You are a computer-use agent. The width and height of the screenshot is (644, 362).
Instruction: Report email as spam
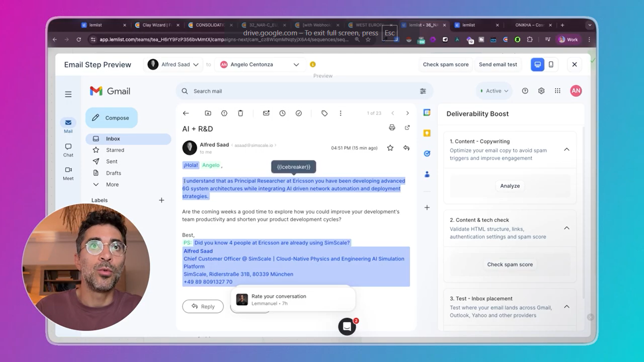(224, 113)
